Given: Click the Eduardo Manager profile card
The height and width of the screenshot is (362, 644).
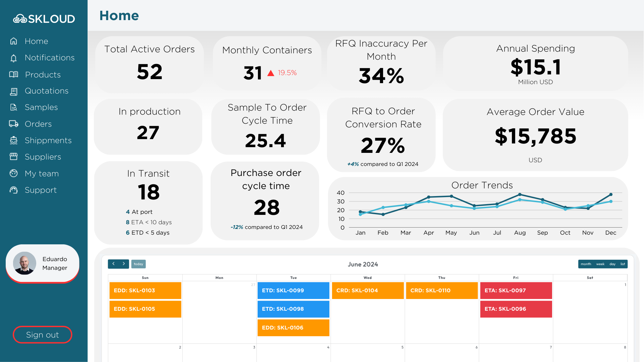Looking at the screenshot, I should [43, 263].
